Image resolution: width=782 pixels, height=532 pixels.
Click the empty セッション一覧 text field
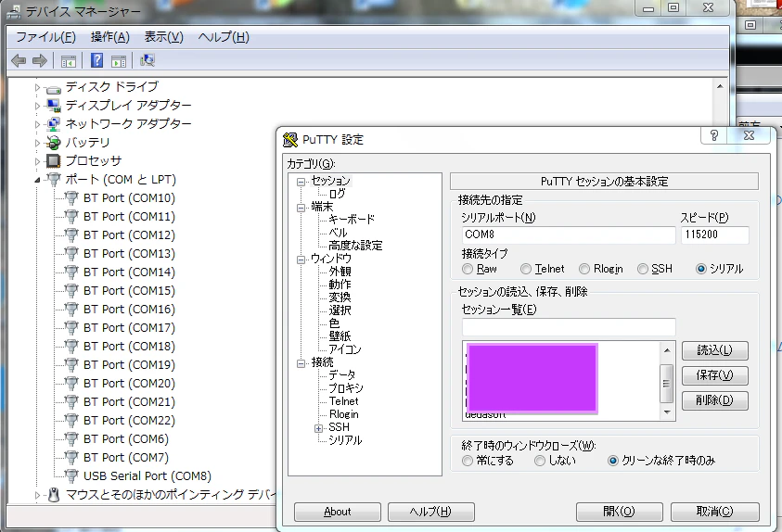(569, 327)
